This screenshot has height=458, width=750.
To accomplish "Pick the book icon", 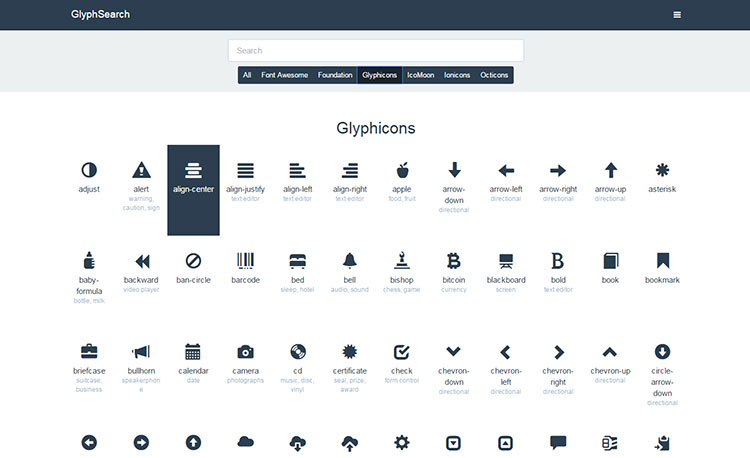I will pyautogui.click(x=611, y=261).
